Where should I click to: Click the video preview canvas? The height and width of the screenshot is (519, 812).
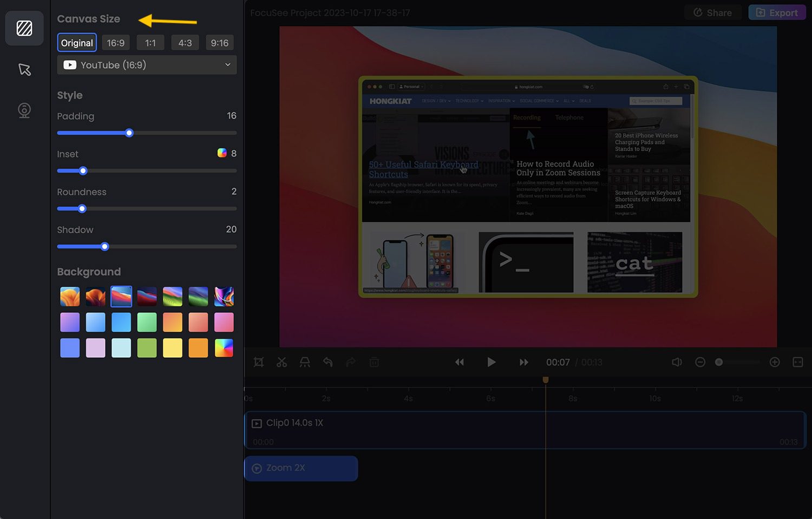[528, 187]
